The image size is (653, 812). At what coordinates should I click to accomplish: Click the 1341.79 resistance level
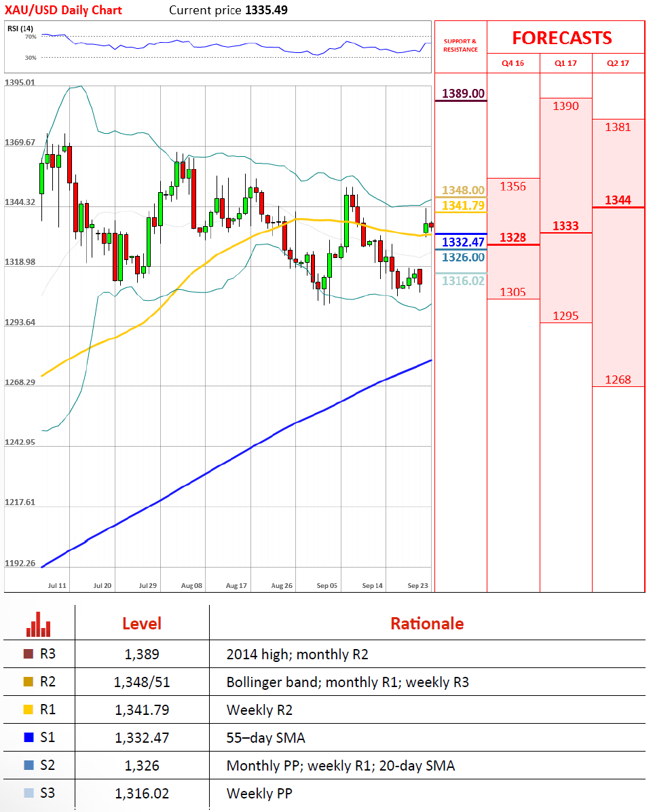pyautogui.click(x=463, y=206)
